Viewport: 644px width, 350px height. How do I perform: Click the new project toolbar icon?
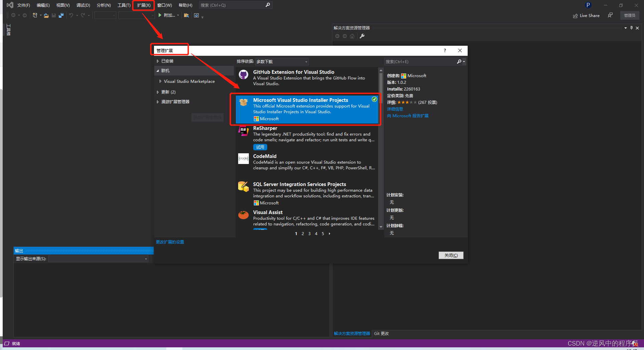tap(35, 15)
